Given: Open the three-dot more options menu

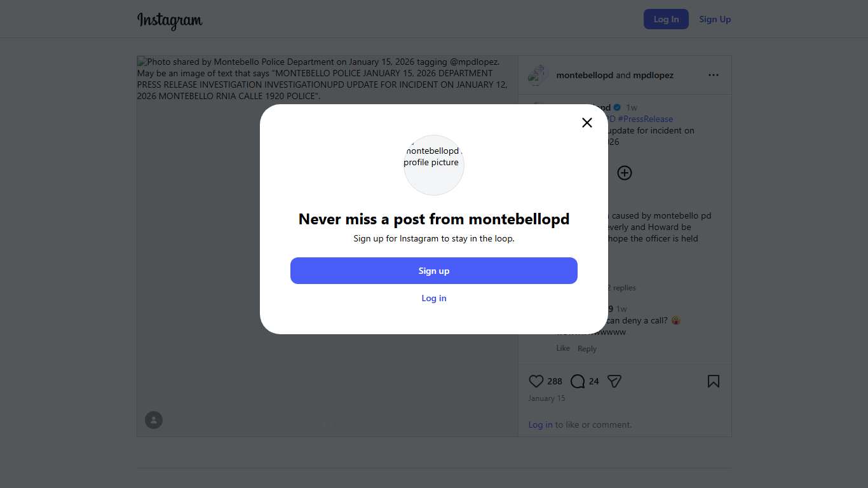Looking at the screenshot, I should point(714,75).
